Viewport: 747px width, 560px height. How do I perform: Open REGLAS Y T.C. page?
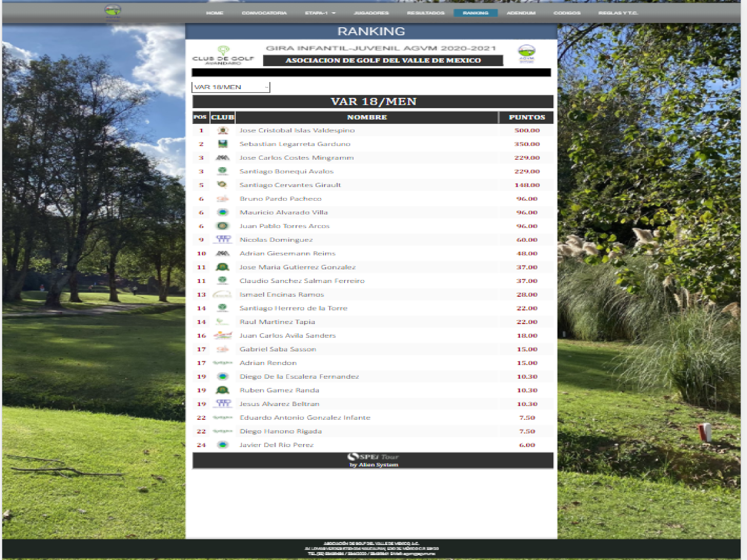618,13
